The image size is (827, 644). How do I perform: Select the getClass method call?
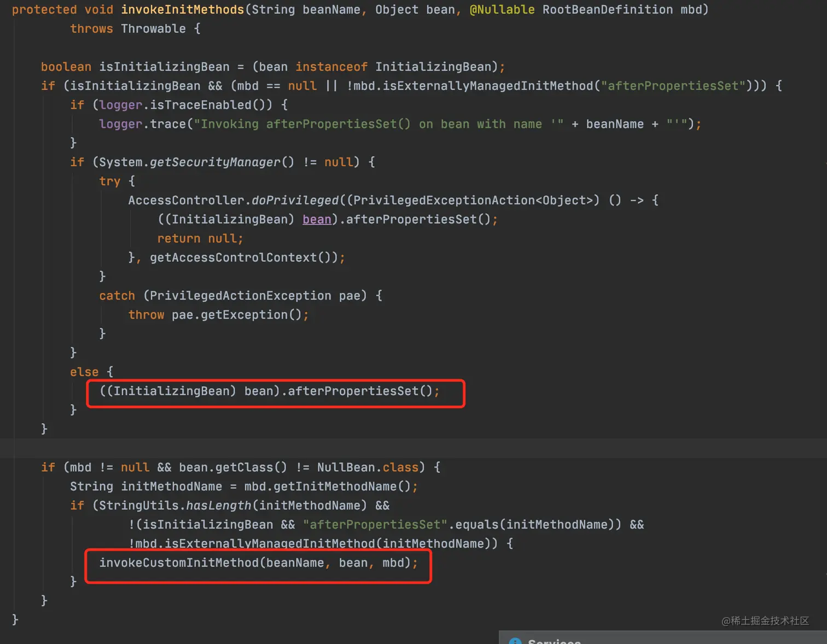click(244, 467)
